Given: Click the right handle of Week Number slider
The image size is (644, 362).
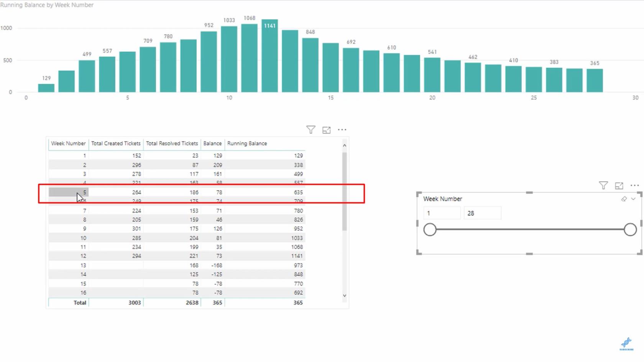Looking at the screenshot, I should [x=630, y=229].
